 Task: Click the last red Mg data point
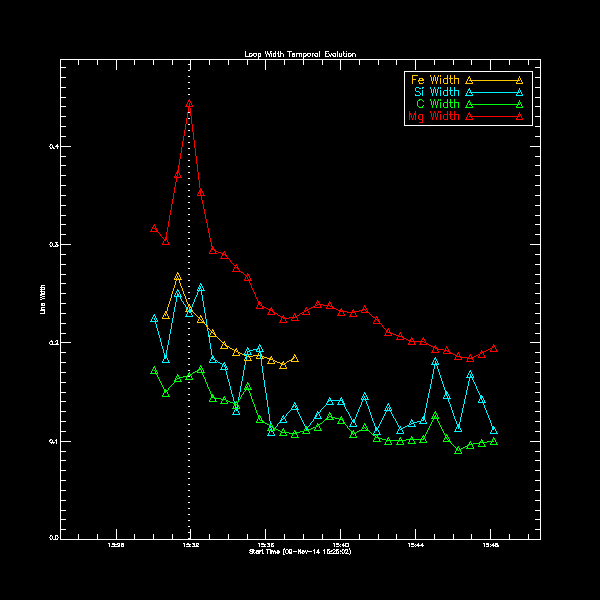(494, 349)
